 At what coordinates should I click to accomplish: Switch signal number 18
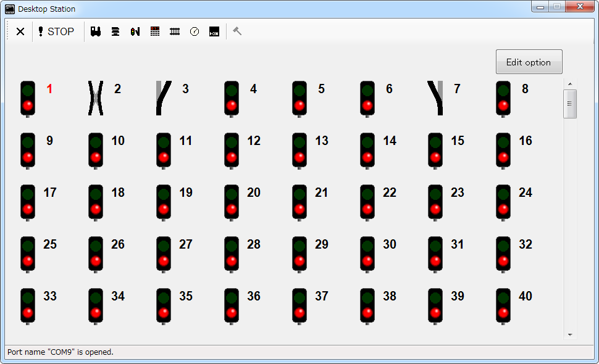pos(96,202)
